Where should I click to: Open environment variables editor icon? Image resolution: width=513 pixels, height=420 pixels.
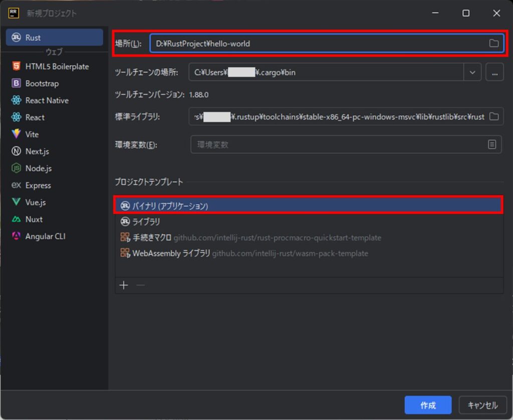(492, 144)
